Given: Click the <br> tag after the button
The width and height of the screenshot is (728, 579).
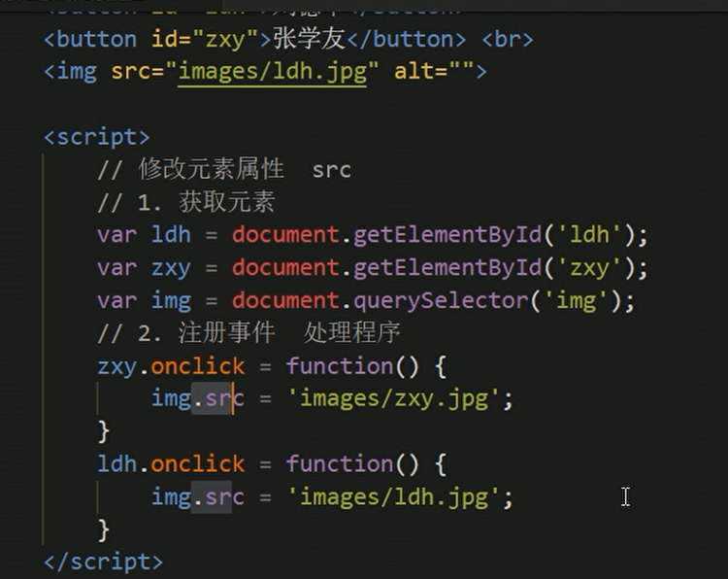Looking at the screenshot, I should tap(508, 39).
